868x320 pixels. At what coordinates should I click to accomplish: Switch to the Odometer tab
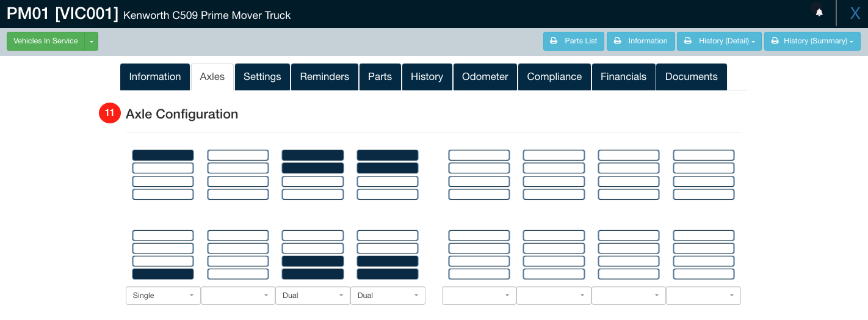pos(485,77)
